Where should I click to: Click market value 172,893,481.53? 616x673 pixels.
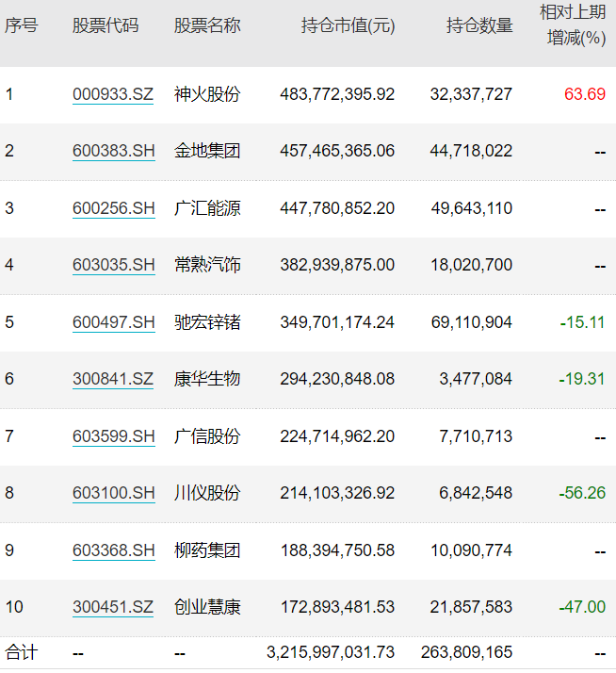coord(337,607)
